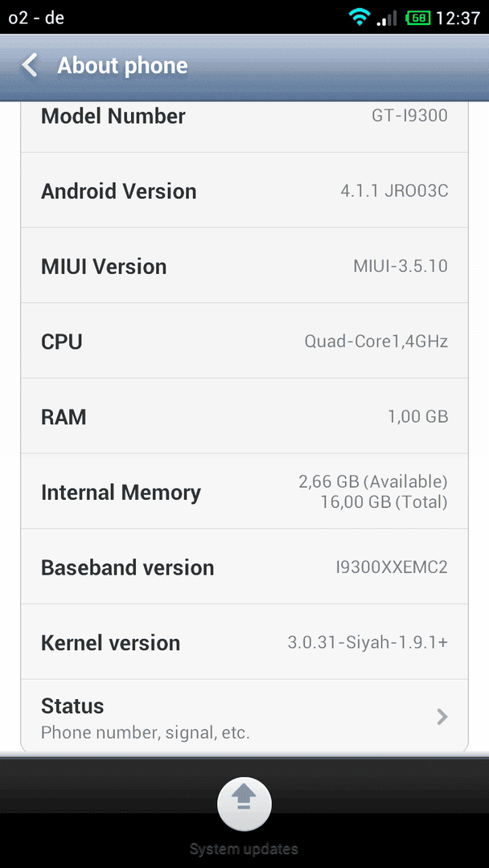Screen dimensions: 489x868
Task: Tap the Wi-Fi status icon
Action: (x=360, y=18)
